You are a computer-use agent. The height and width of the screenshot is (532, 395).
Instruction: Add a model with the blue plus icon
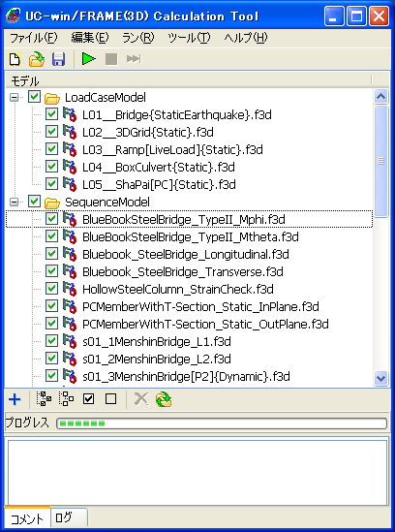[x=15, y=399]
